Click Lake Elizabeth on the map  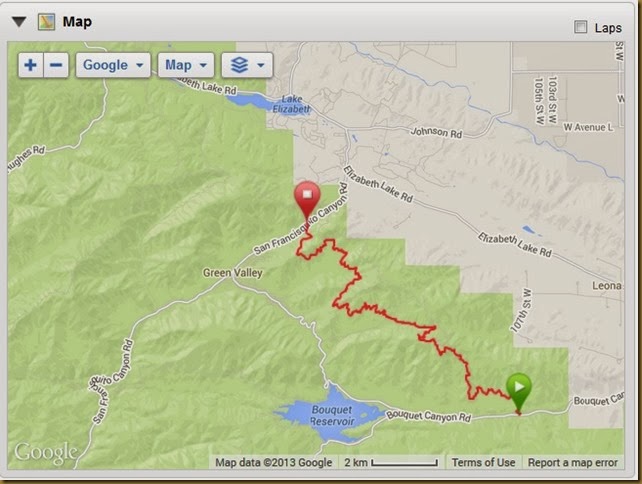[292, 104]
